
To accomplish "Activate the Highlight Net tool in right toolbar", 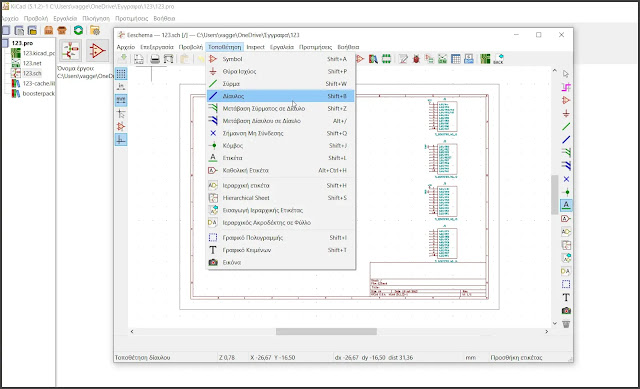I will click(566, 87).
